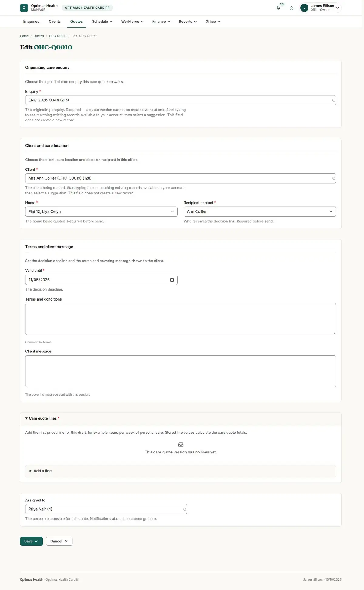This screenshot has width=364, height=590.
Task: Open the notifications bell icon
Action: point(278,8)
